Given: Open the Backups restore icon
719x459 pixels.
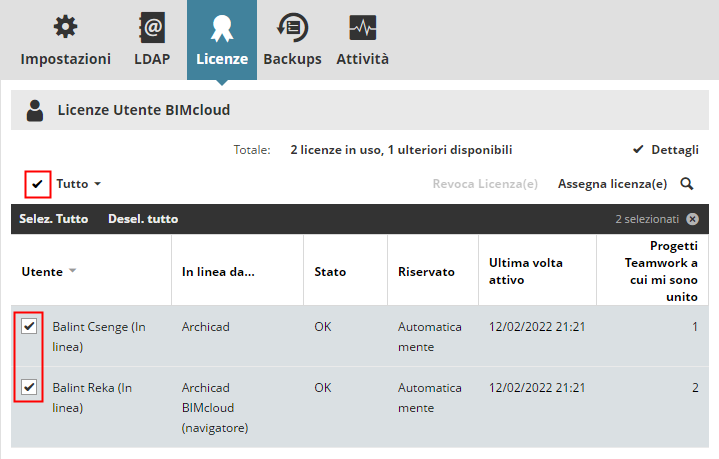Looking at the screenshot, I should coord(292,27).
